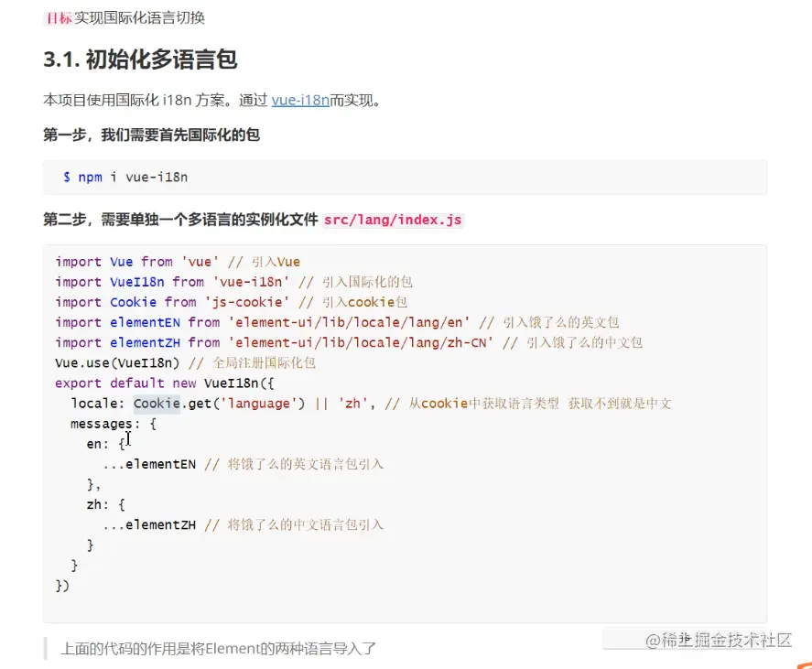Click the '...elementEN' spread line
The image size is (812, 669).
point(243,464)
